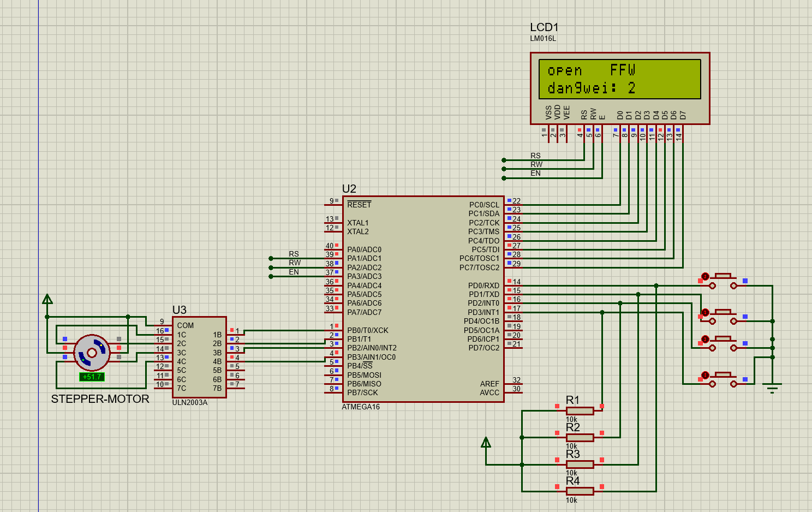The image size is (812, 512).
Task: Select the power arrow terminal beside resistor R3
Action: click(x=486, y=442)
